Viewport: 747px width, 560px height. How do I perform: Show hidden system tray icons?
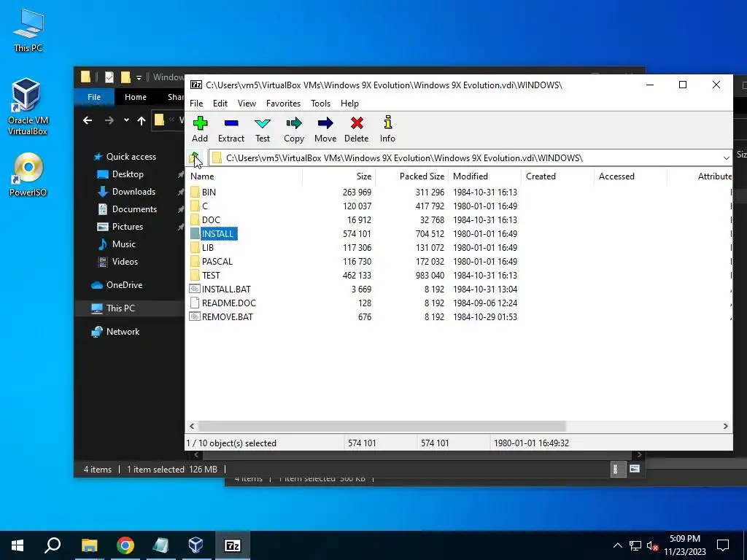pyautogui.click(x=617, y=545)
